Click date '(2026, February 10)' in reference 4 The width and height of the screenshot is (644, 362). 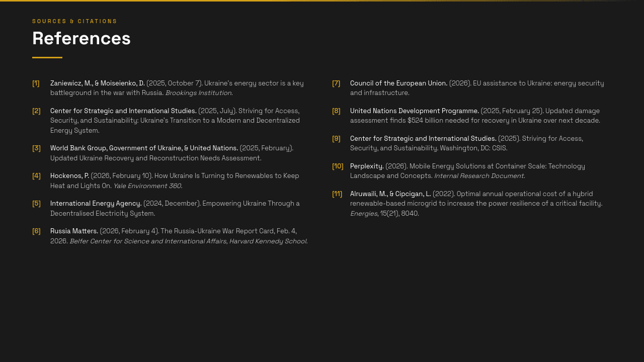122,176
